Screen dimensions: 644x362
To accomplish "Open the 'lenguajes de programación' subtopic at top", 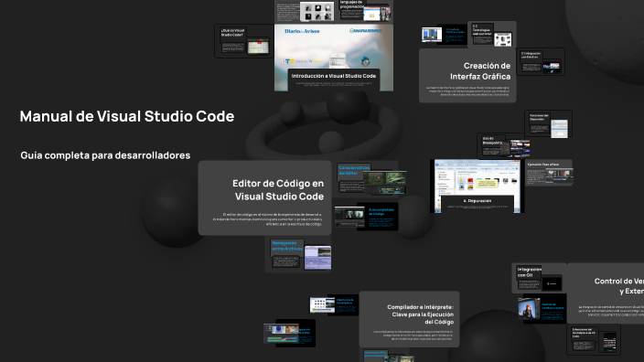I will pyautogui.click(x=363, y=11).
